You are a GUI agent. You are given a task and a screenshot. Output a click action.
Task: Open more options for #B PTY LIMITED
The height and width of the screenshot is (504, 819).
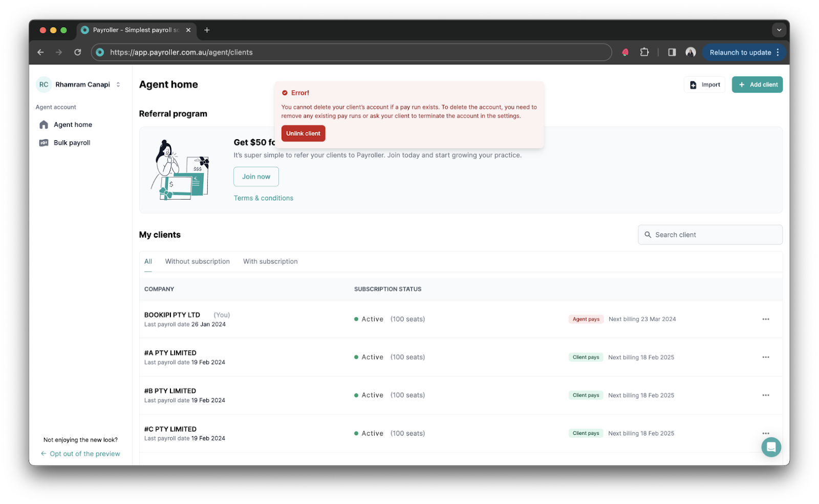(x=766, y=395)
